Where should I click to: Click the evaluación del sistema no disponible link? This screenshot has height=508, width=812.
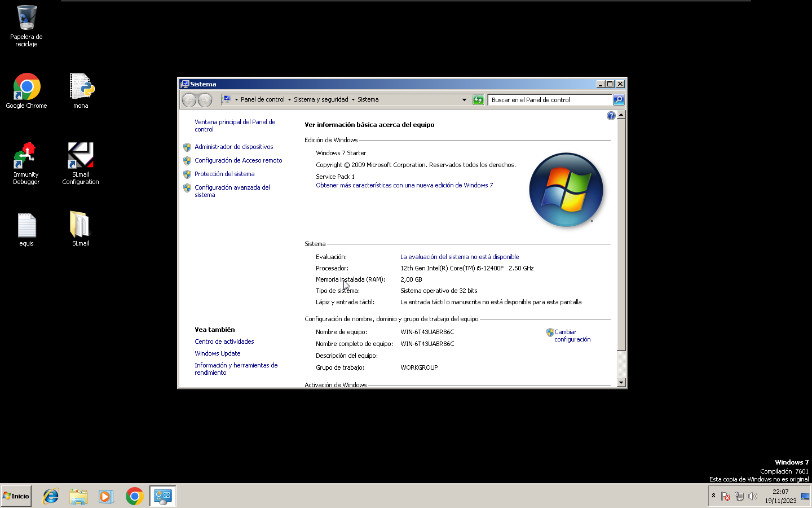point(460,257)
